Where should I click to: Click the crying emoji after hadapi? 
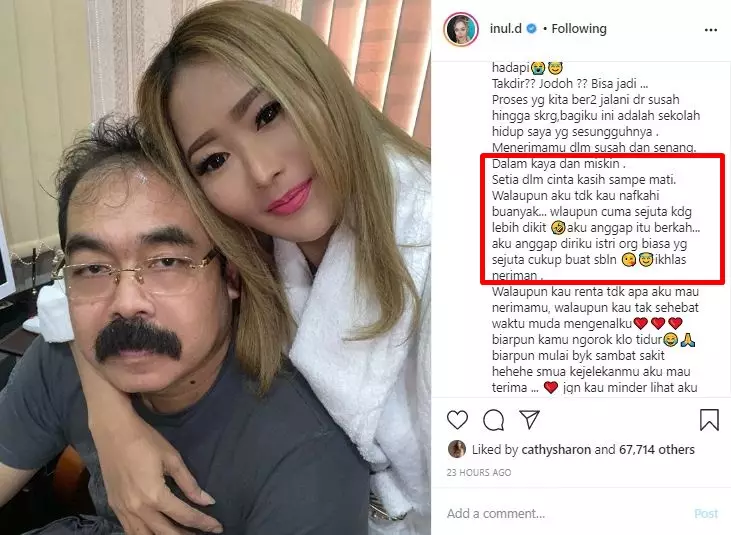coord(538,68)
